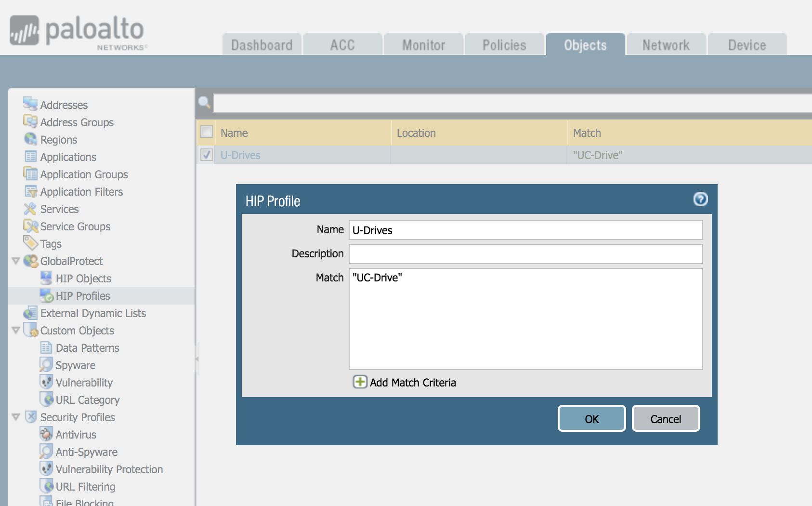This screenshot has width=812, height=506.
Task: Click the Vulnerability Protection icon
Action: point(46,469)
